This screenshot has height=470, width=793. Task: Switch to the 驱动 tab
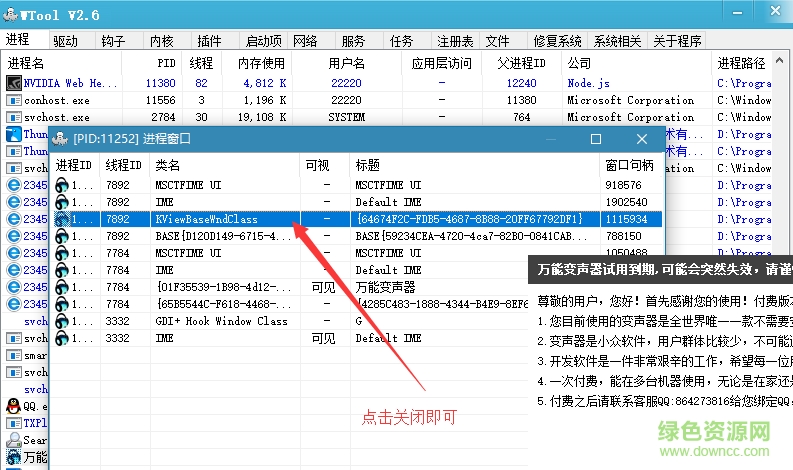point(66,41)
